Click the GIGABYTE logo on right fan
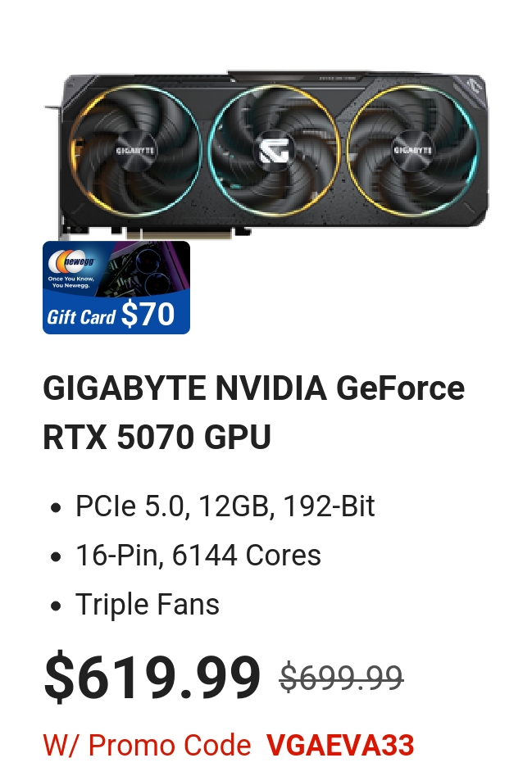Screen dimensions: 532x767 tap(412, 149)
